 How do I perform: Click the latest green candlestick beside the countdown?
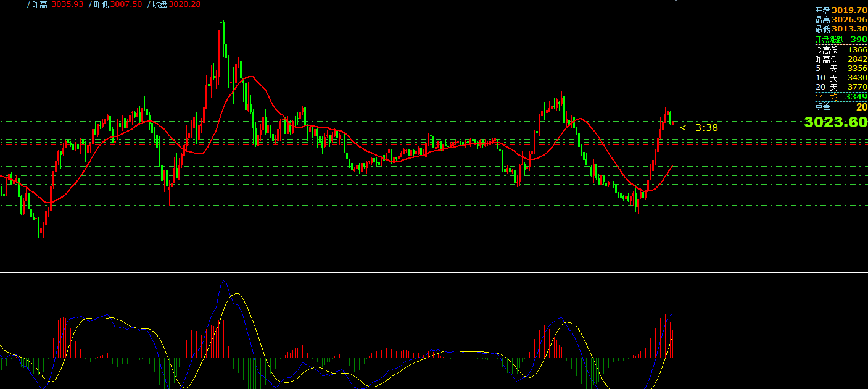point(671,117)
